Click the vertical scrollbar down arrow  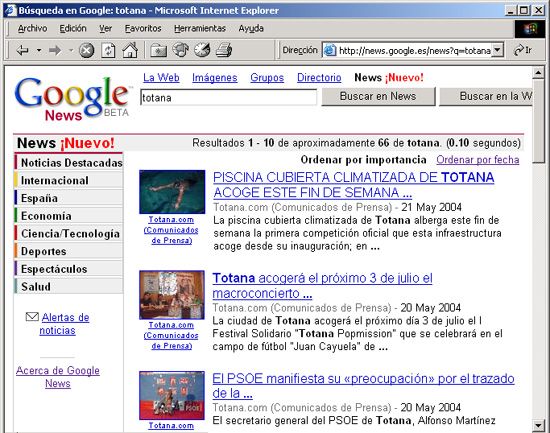[x=538, y=425]
